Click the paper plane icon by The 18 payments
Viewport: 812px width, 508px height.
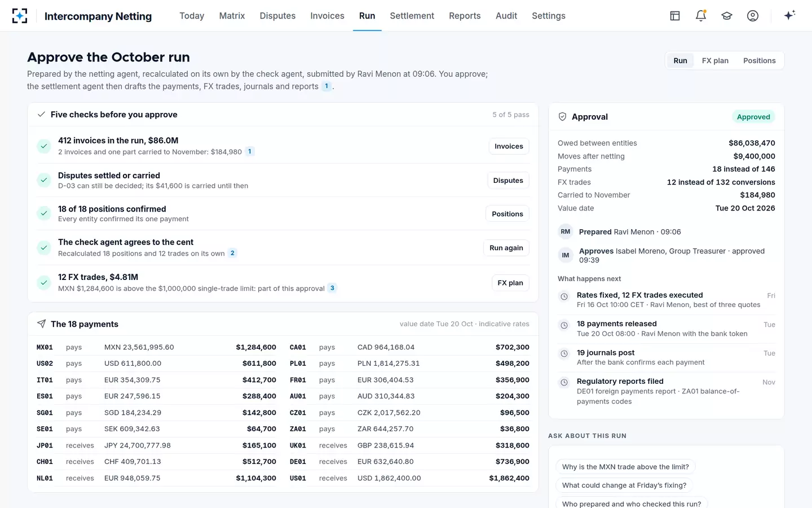click(x=41, y=324)
